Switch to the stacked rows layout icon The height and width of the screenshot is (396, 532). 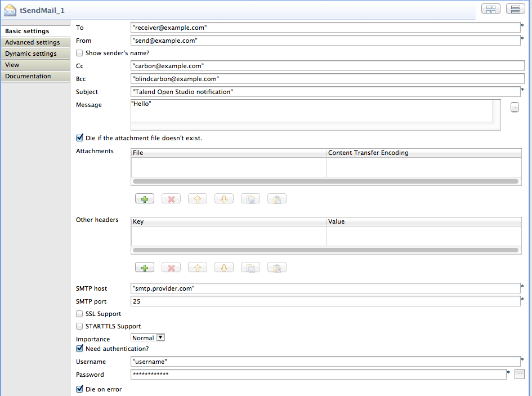(x=515, y=8)
